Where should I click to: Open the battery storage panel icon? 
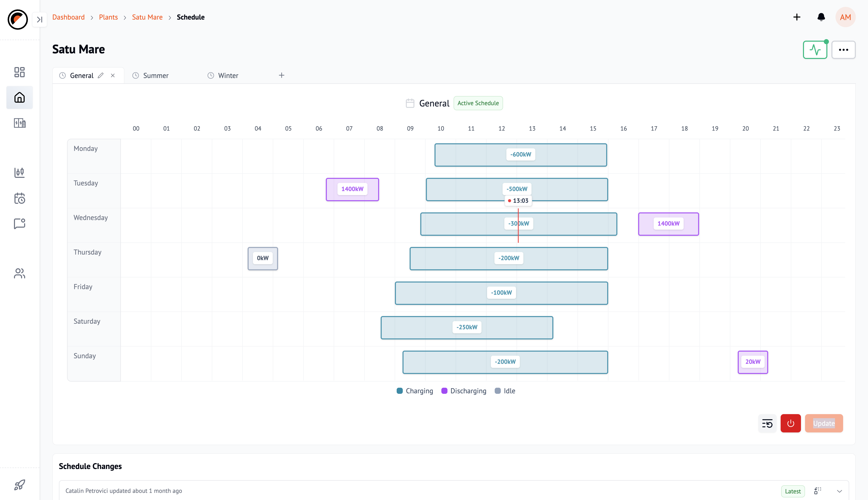pyautogui.click(x=20, y=123)
